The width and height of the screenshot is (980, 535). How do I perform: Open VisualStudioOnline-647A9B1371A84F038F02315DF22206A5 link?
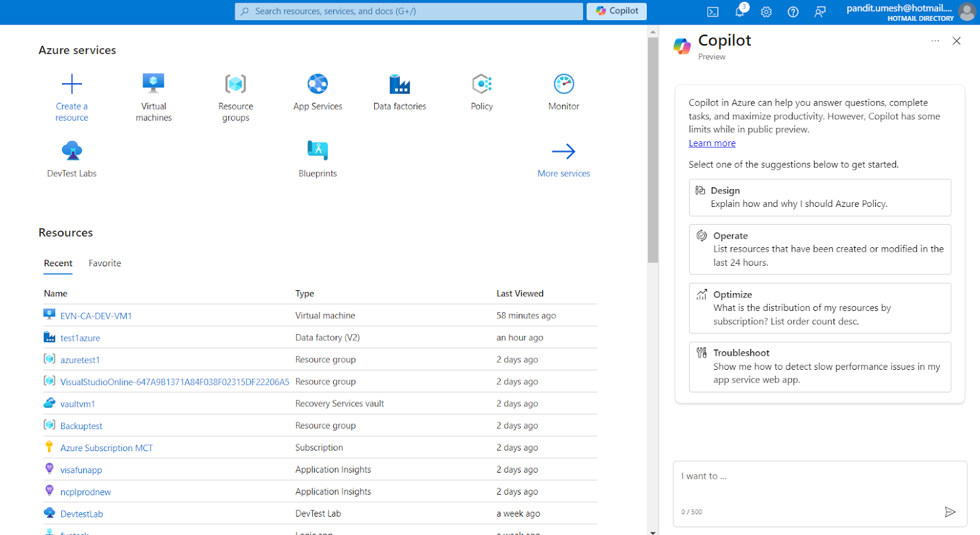(175, 382)
